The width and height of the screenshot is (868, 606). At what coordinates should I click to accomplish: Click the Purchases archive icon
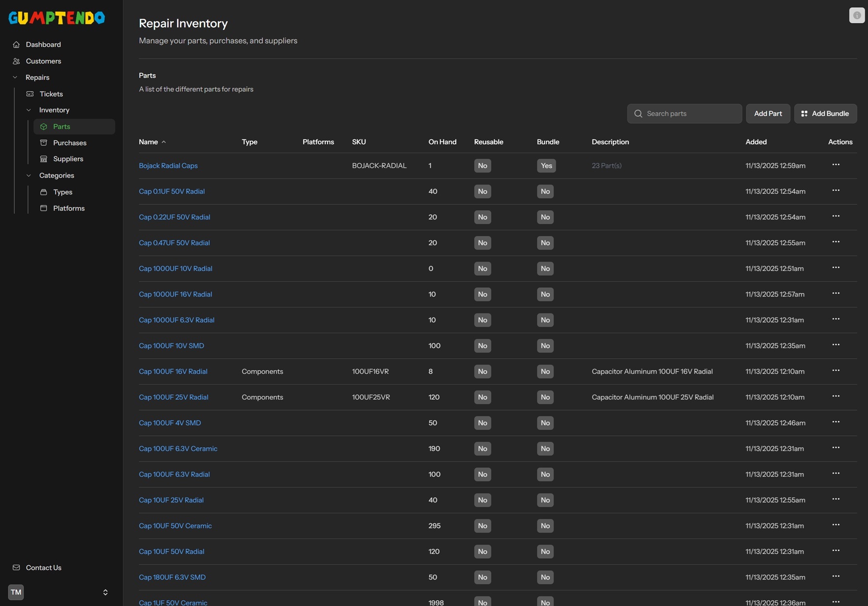click(x=43, y=143)
